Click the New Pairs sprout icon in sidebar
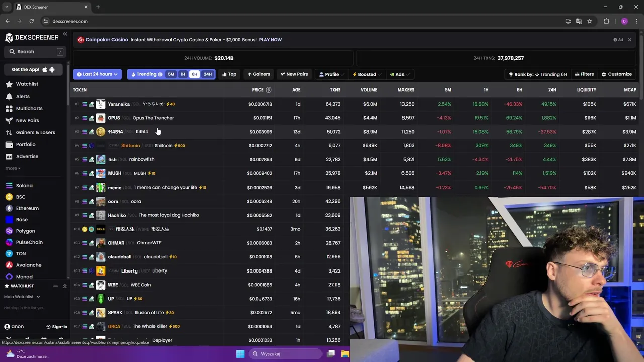 tap(9, 120)
